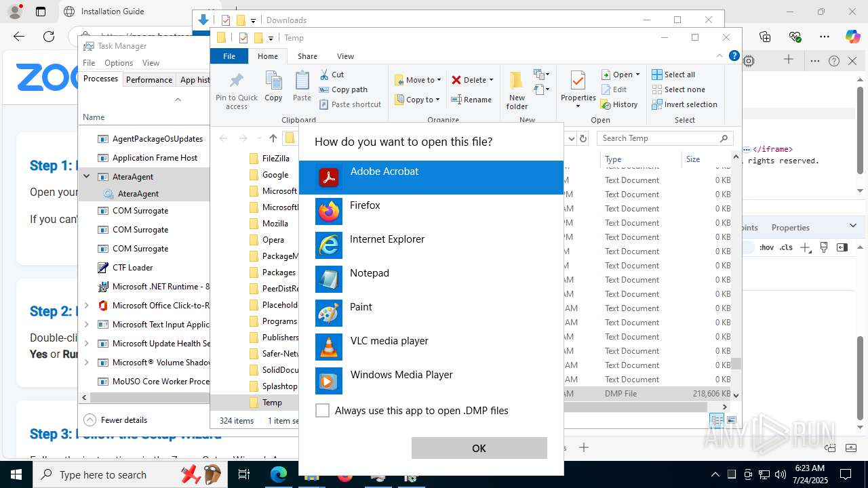868x488 pixels.
Task: Collapse the AteraAgent process group
Action: tap(86, 176)
